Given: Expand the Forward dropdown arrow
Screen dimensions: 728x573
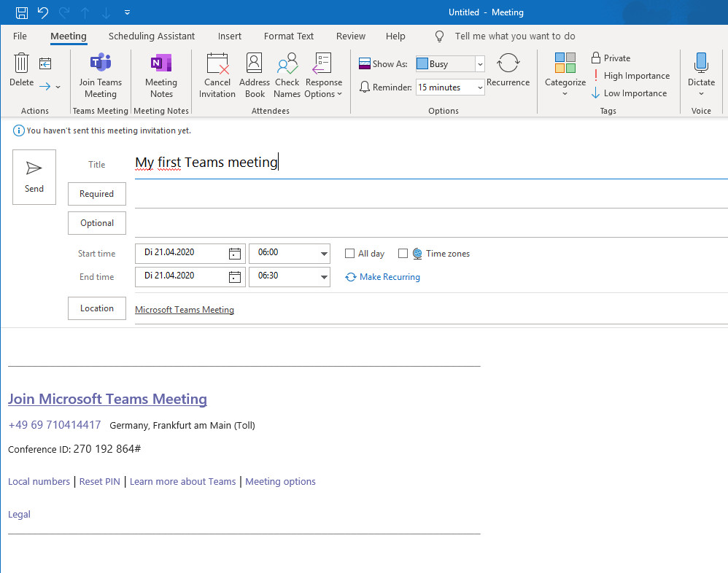Looking at the screenshot, I should (x=58, y=87).
